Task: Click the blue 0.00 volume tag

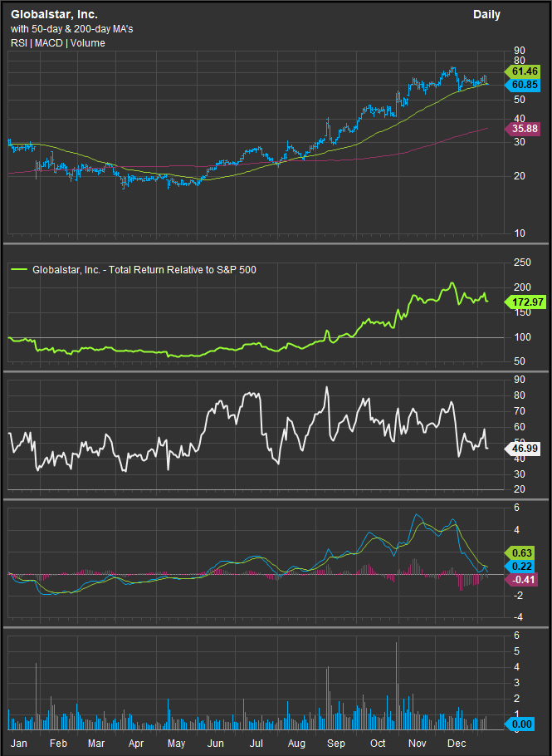Action: pos(525,725)
